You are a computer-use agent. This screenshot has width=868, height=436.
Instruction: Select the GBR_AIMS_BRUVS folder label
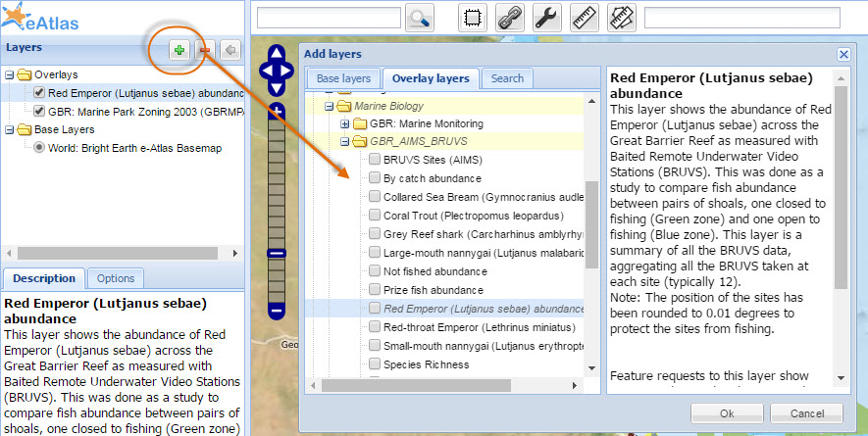pyautogui.click(x=419, y=142)
